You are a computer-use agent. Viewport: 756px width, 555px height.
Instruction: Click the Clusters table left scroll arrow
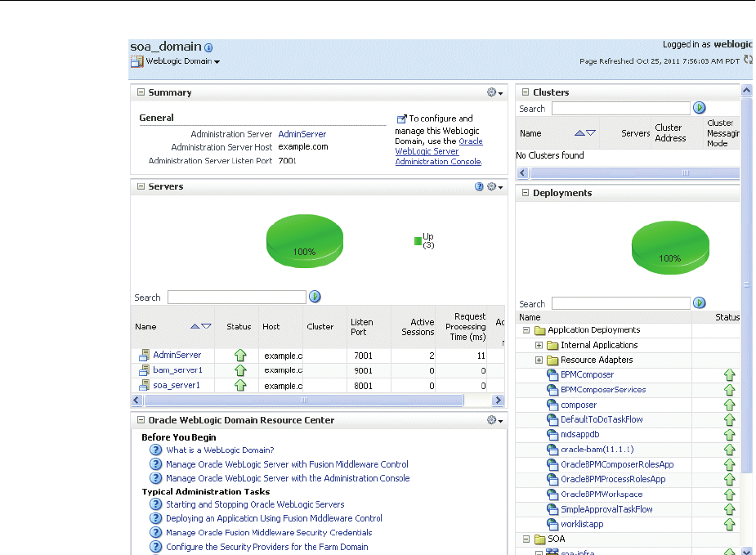tap(522, 172)
